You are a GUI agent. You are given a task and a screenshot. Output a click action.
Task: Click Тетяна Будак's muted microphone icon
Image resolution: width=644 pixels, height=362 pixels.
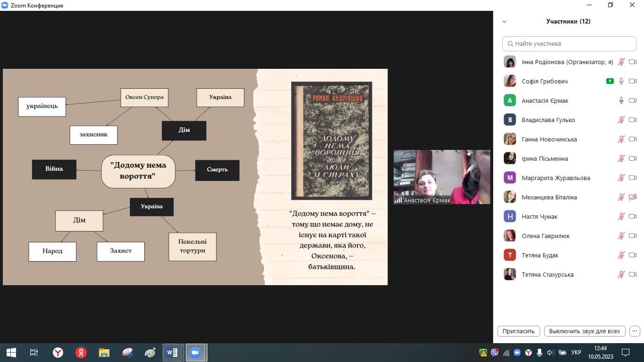[621, 255]
